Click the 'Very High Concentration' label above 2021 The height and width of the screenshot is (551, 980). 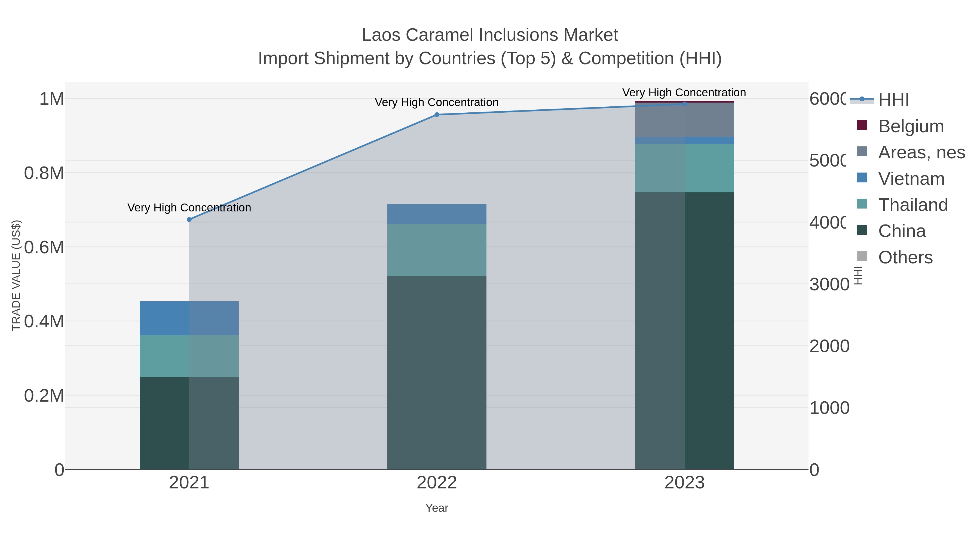point(189,208)
